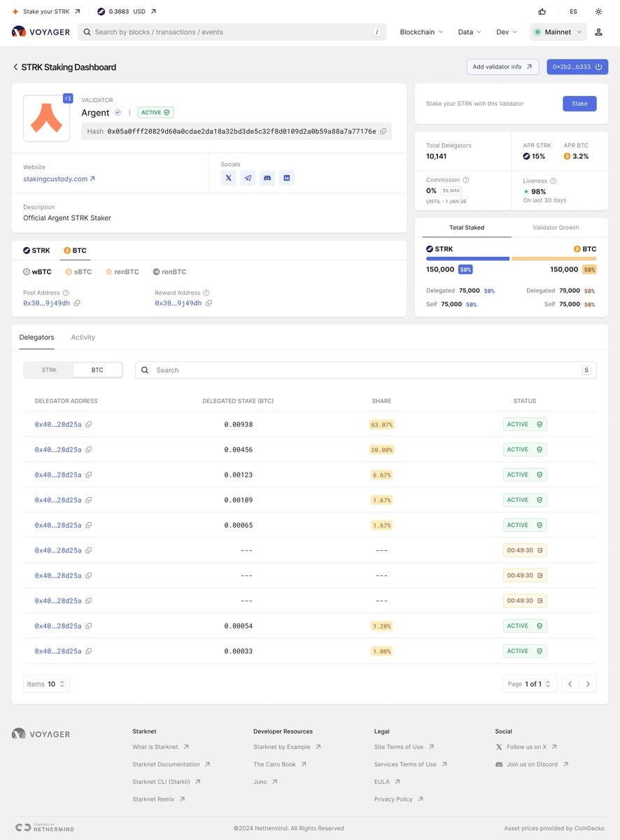The height and width of the screenshot is (840, 620).
Task: Focus the blocks/transactions search field
Action: click(232, 32)
